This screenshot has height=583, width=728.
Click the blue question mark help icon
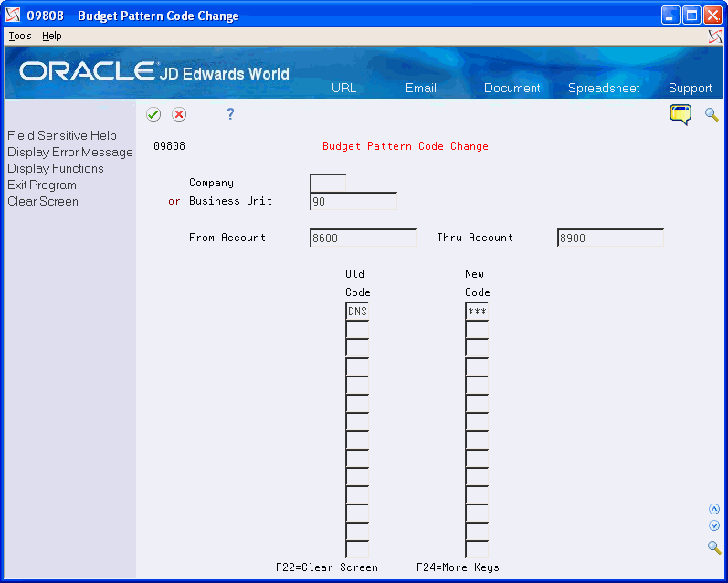[230, 114]
